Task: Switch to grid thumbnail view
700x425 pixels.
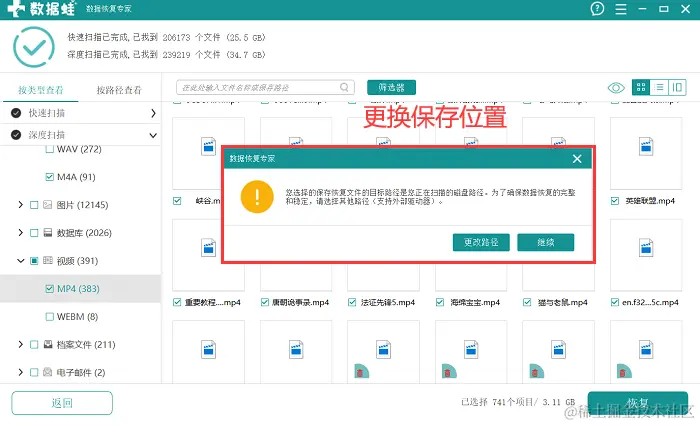Action: tap(641, 87)
